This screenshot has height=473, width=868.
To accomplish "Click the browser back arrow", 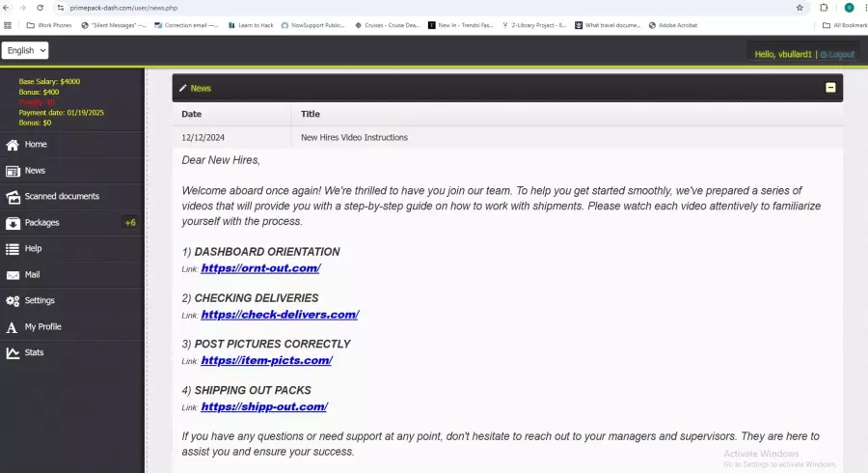I will (x=6, y=8).
